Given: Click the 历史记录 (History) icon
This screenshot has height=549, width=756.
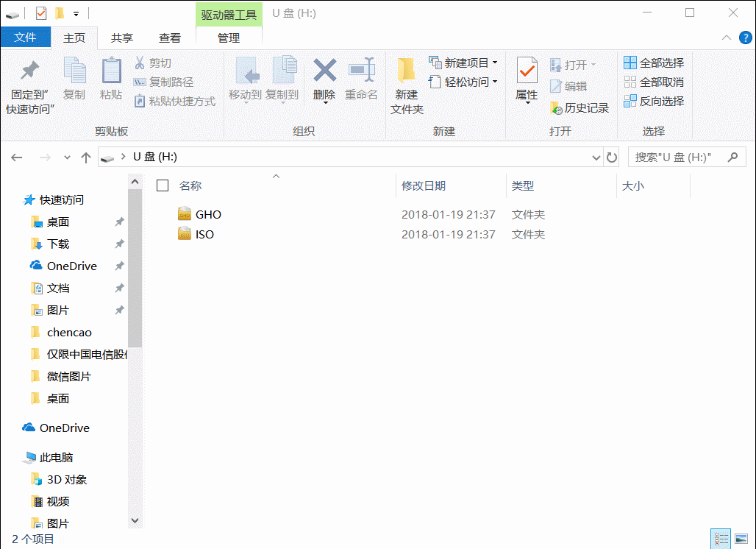Looking at the screenshot, I should pyautogui.click(x=583, y=108).
